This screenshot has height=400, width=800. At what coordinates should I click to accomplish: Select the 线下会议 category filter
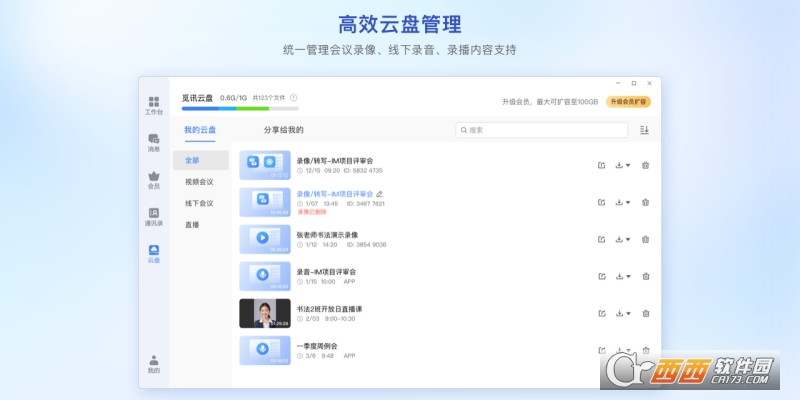coord(199,204)
